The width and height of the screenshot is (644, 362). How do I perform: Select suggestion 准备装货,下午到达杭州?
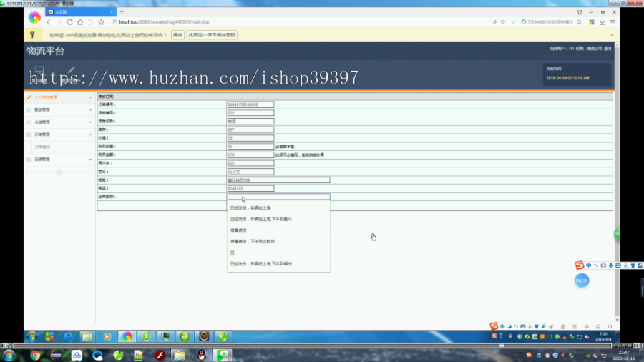278,241
